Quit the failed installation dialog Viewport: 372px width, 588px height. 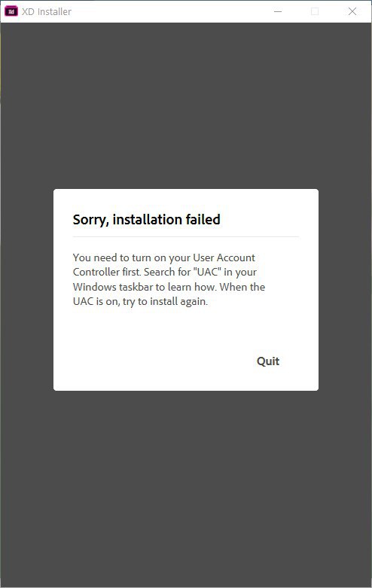click(268, 361)
